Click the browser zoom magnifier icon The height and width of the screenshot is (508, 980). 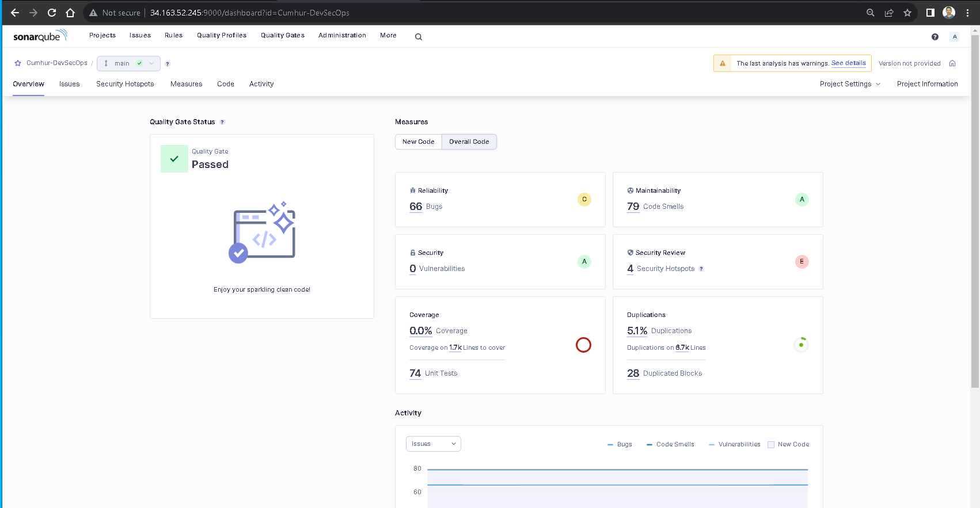871,13
